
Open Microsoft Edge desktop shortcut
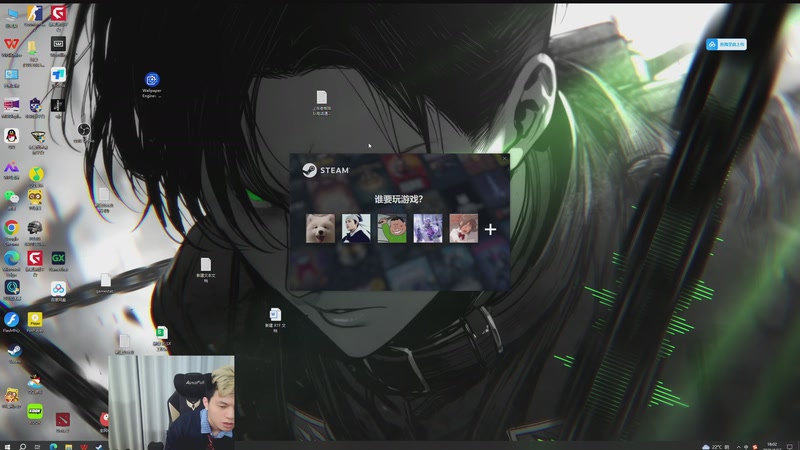(11, 263)
